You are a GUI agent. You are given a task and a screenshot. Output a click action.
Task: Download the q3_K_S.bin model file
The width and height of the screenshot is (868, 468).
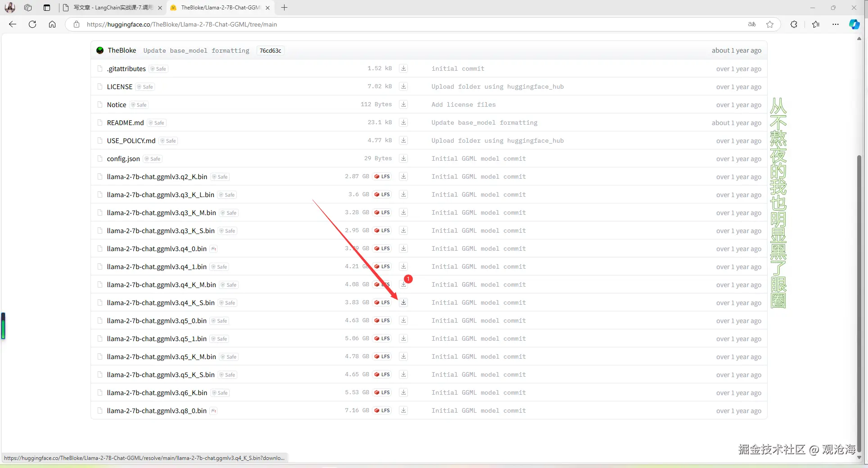(x=403, y=230)
